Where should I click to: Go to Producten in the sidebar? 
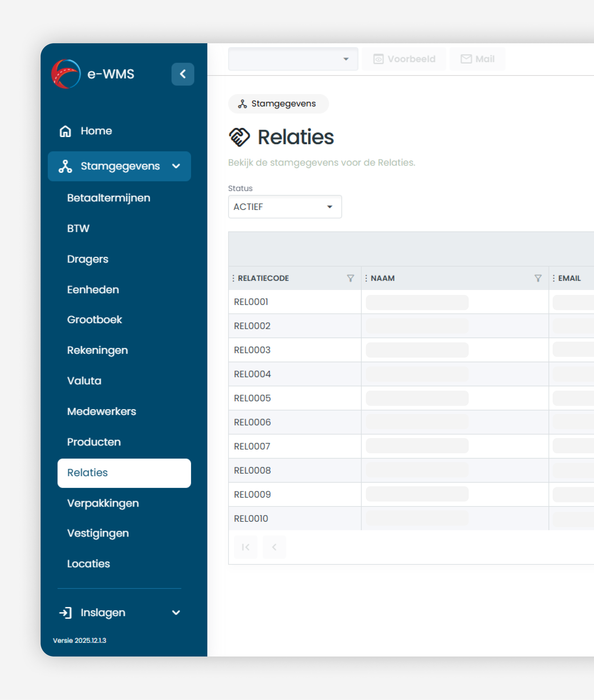click(94, 442)
